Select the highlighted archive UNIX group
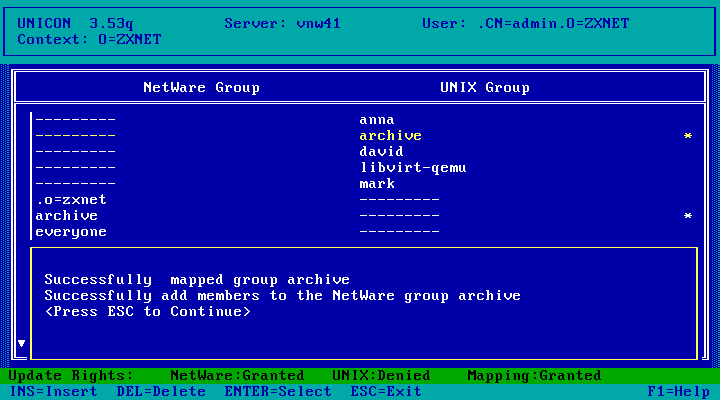This screenshot has height=400, width=720. coord(390,136)
